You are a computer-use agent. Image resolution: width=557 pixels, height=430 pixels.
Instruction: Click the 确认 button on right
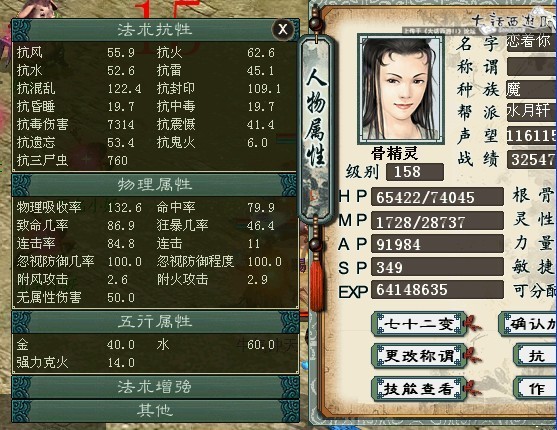pos(528,324)
